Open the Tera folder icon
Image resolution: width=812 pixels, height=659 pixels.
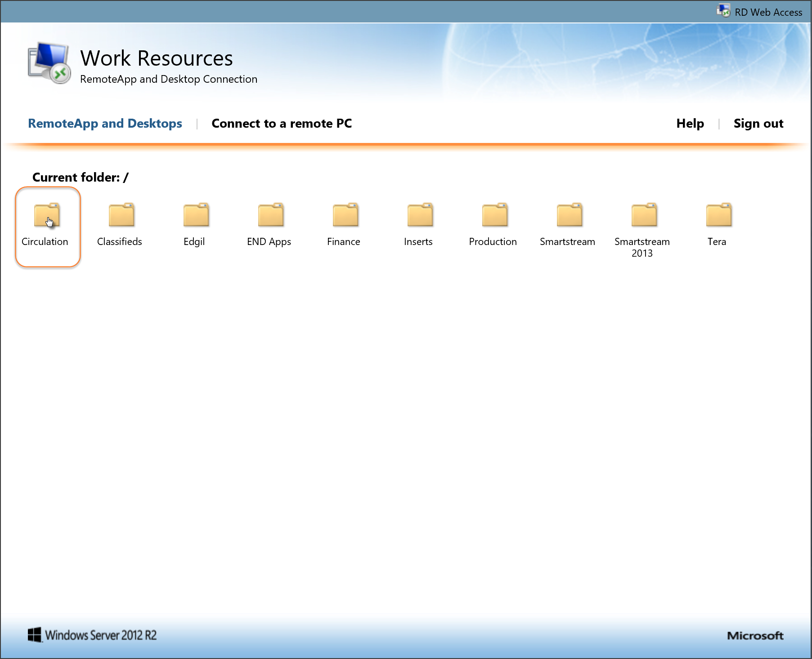click(x=719, y=215)
